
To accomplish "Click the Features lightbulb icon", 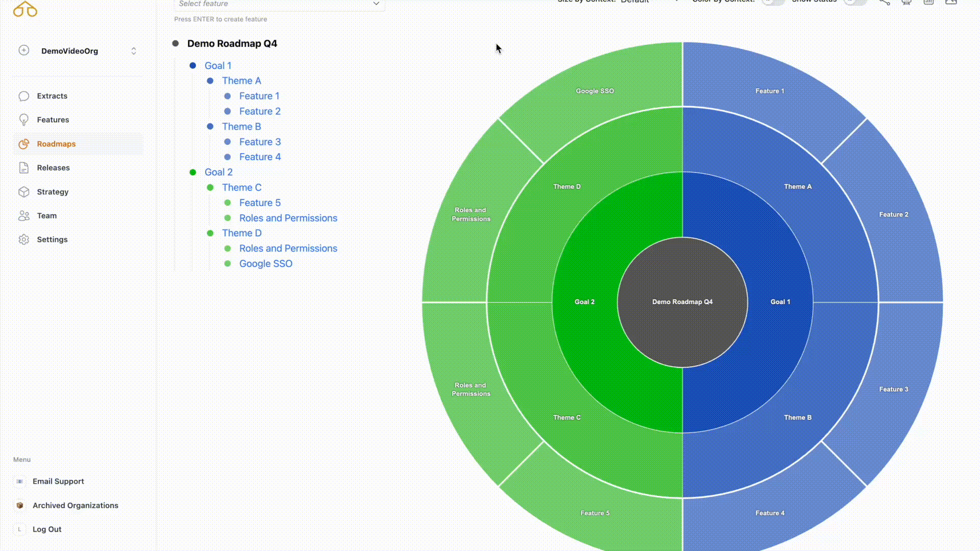I will click(23, 119).
